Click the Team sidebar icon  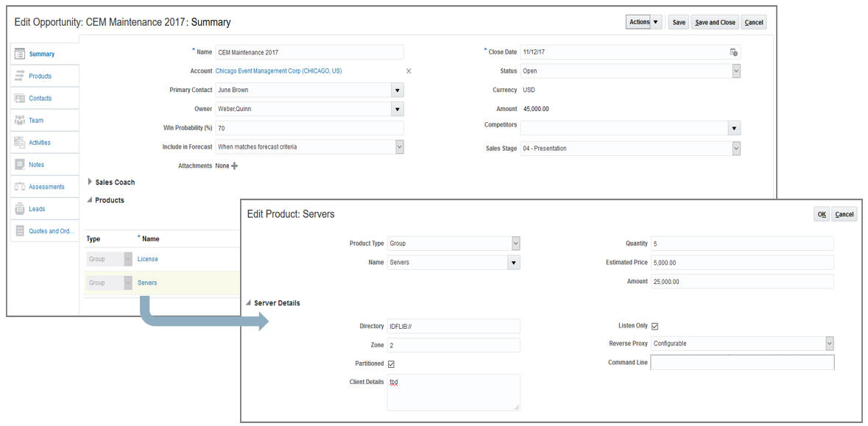[x=20, y=120]
